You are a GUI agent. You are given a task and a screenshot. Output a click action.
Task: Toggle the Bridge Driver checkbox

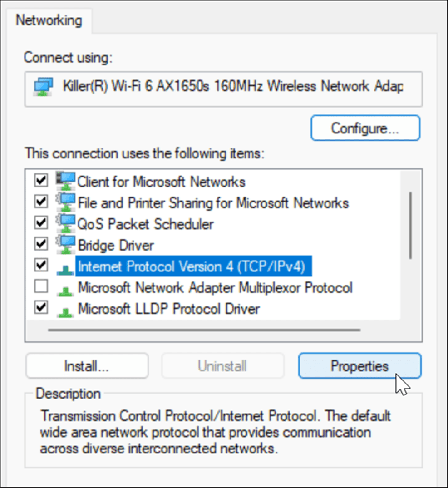41,244
